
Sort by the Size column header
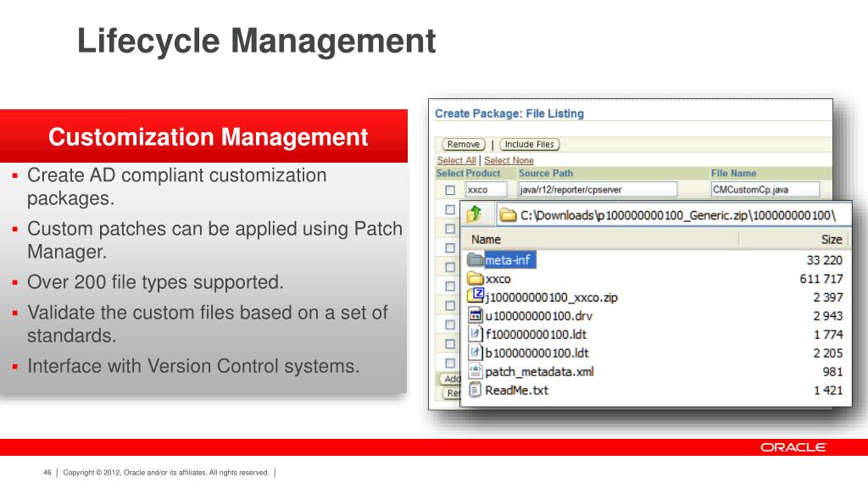click(832, 240)
